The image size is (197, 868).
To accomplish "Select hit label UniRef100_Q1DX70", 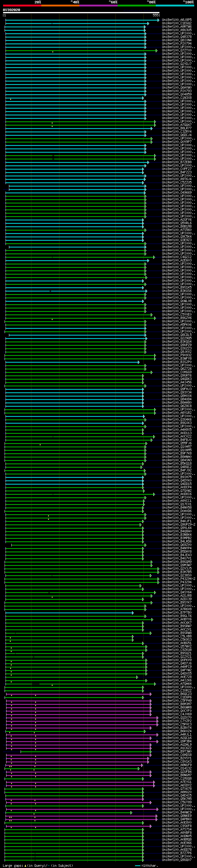I will [x=177, y=717].
